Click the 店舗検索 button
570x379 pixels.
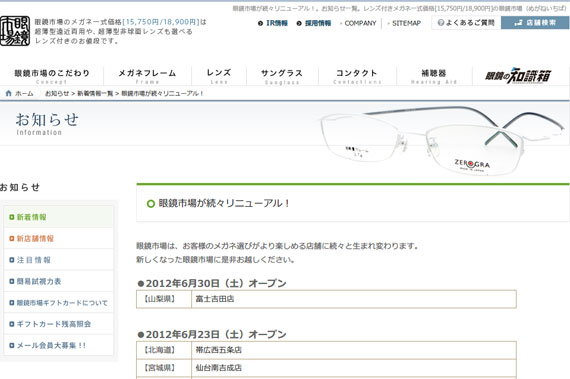coord(535,23)
